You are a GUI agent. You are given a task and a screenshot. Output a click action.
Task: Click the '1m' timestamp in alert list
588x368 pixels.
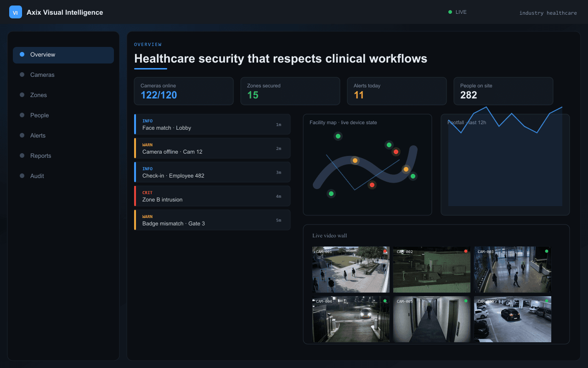(278, 125)
